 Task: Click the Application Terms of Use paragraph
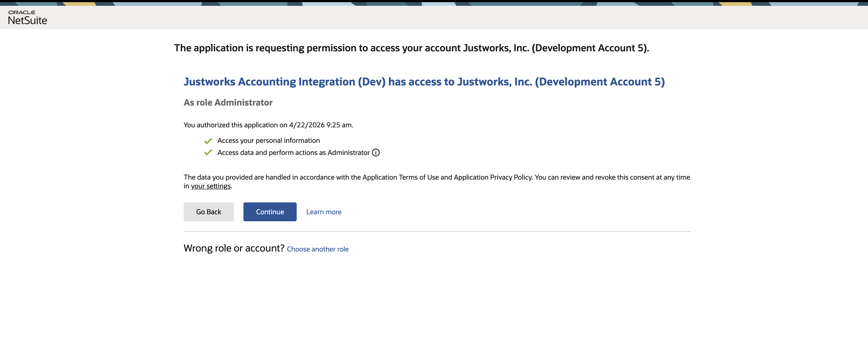(437, 182)
